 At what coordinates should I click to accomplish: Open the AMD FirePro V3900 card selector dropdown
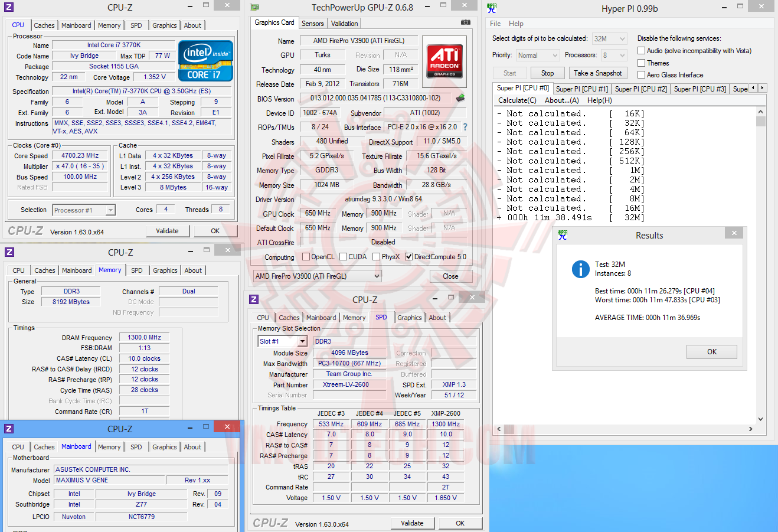coord(318,276)
